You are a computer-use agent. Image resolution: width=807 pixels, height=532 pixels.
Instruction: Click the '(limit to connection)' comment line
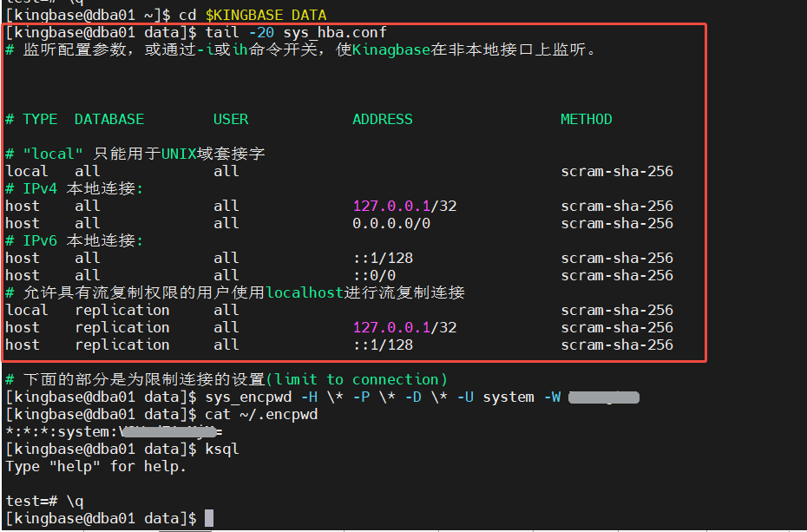(x=226, y=380)
